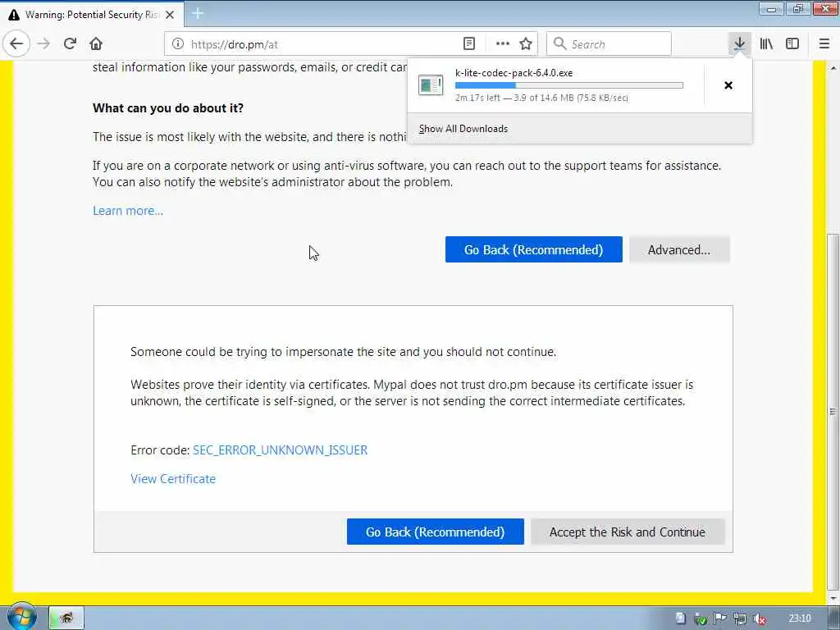Select the Warning: Potential Security Risk tab
Viewport: 840px width, 630px height.
pos(92,15)
